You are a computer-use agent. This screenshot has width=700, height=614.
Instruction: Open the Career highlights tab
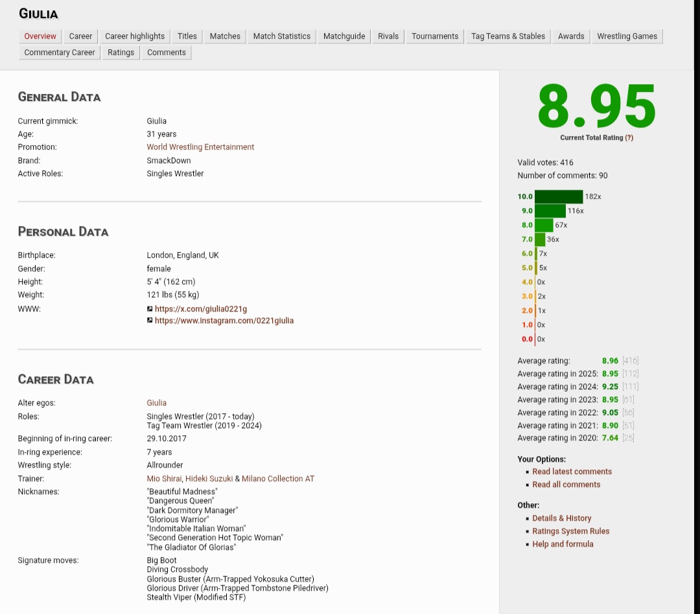(x=135, y=36)
